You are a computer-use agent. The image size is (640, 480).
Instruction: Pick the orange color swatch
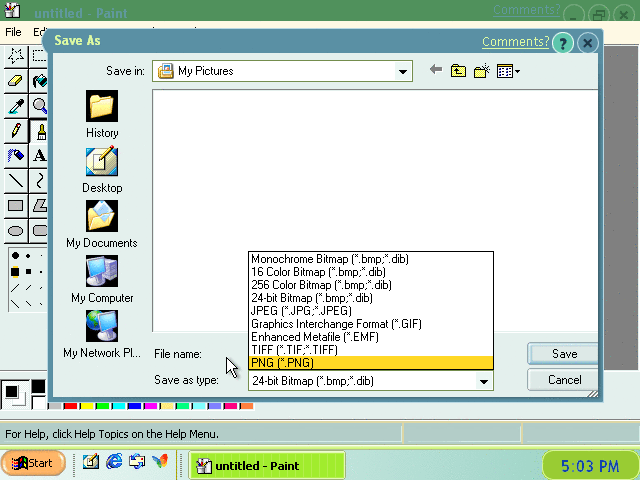coord(246,406)
